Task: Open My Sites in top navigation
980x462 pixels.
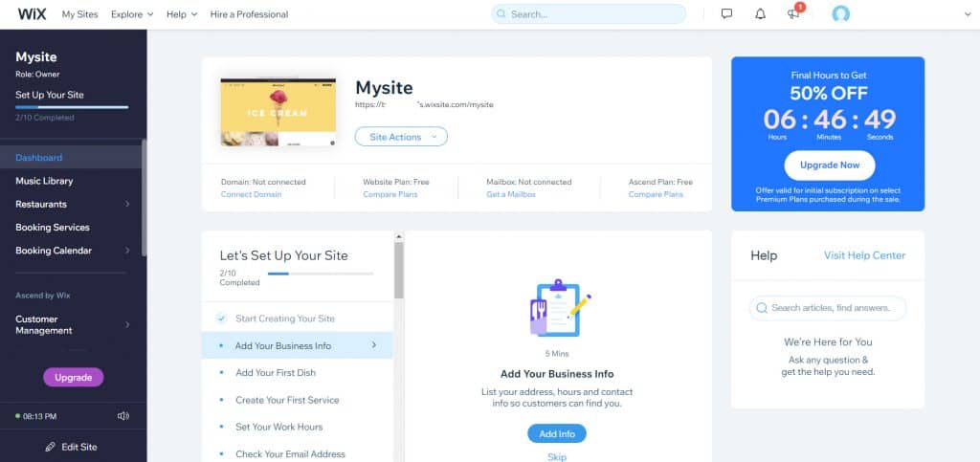Action: click(80, 13)
